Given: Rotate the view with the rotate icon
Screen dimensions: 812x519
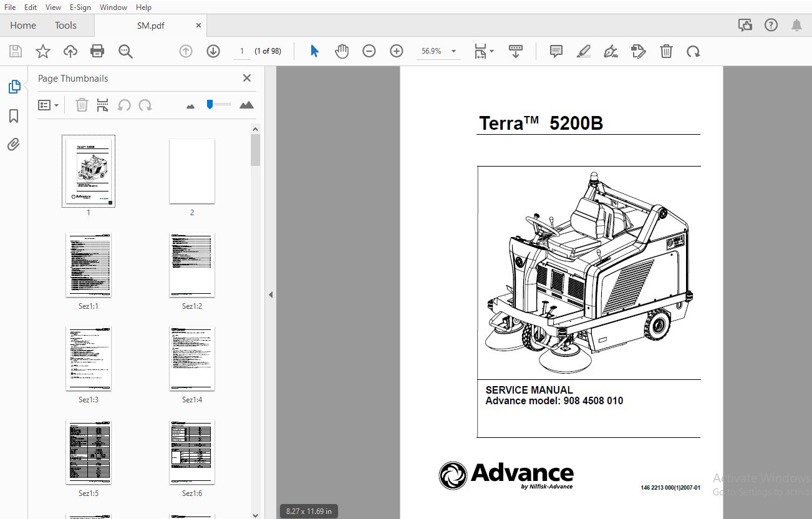Looking at the screenshot, I should (694, 51).
